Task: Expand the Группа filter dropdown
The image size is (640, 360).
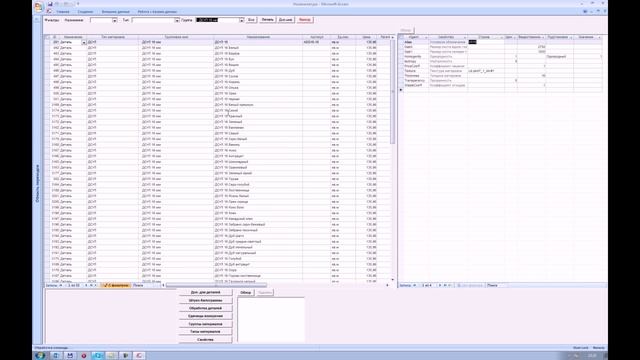Action: click(242, 20)
